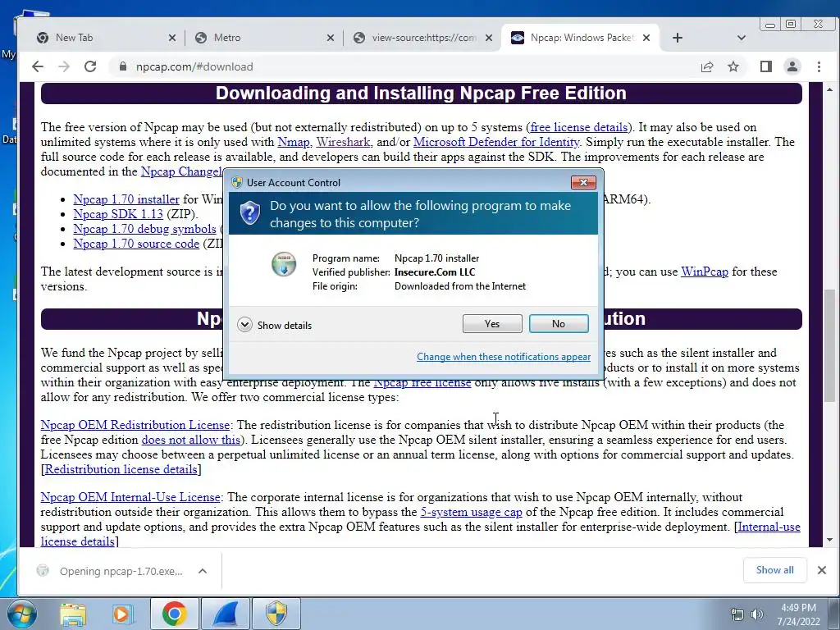Reload the npcap.com page
Viewport: 840px width, 630px height.
[x=90, y=66]
